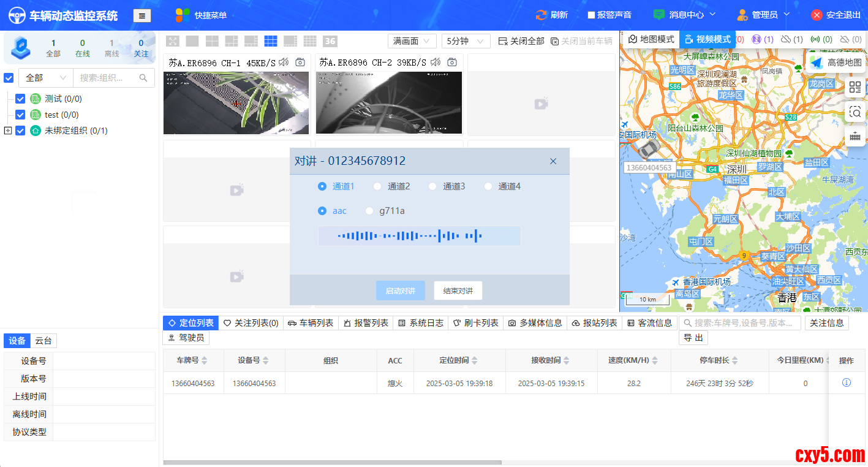Screen dimensions: 868x467
Task: Expand the 未绑定组织 tree node
Action: point(8,131)
